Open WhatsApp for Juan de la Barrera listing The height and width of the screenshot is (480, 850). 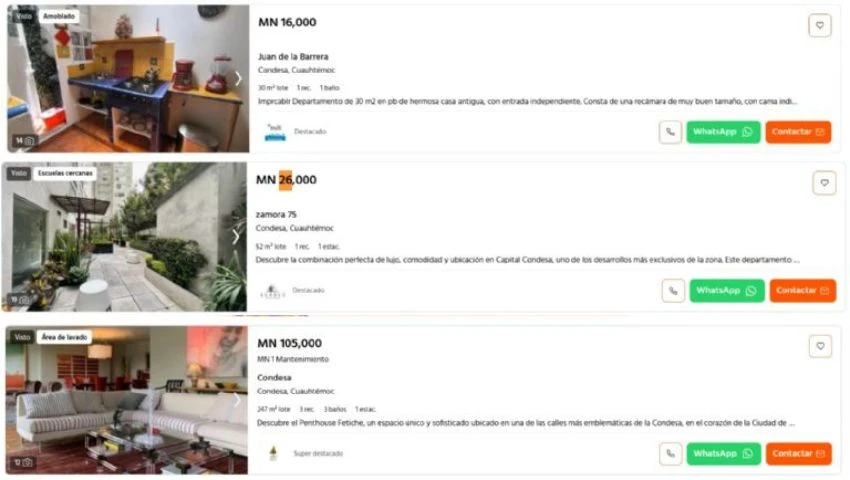pos(723,132)
